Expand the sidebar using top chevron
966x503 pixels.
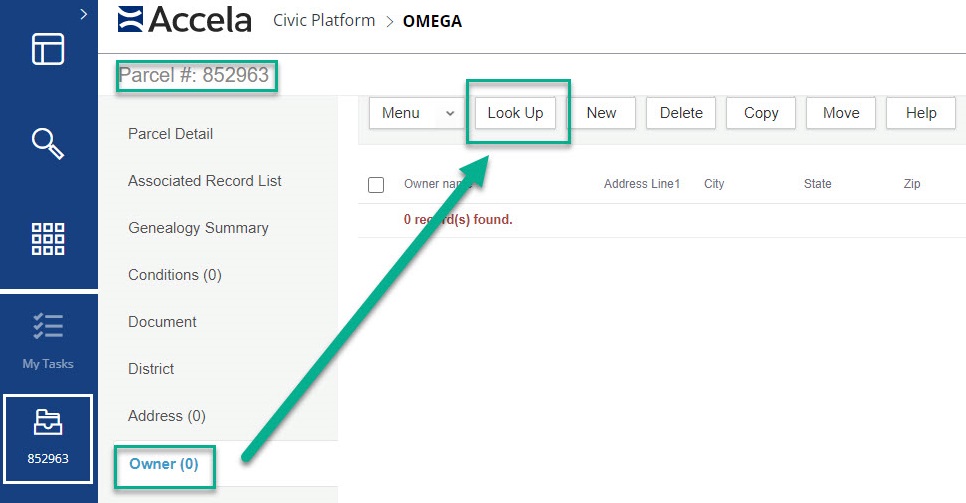(x=83, y=14)
